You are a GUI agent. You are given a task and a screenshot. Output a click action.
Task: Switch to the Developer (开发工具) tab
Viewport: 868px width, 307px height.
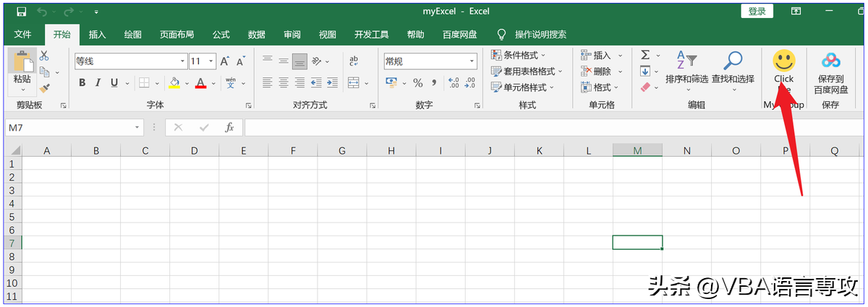pyautogui.click(x=371, y=35)
